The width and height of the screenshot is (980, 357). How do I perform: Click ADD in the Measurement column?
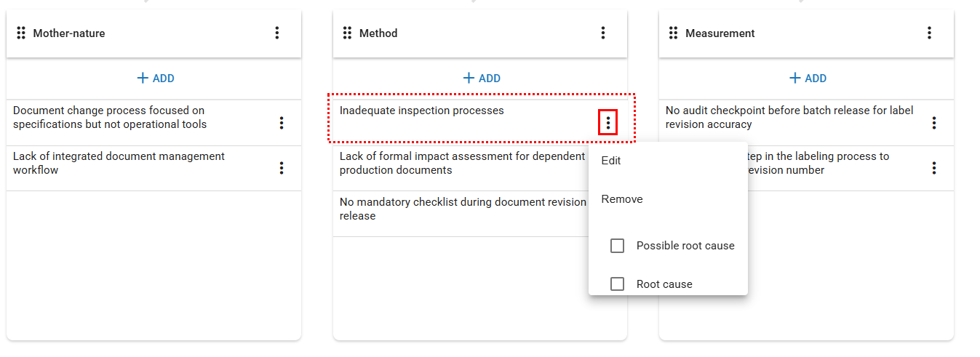click(x=807, y=79)
